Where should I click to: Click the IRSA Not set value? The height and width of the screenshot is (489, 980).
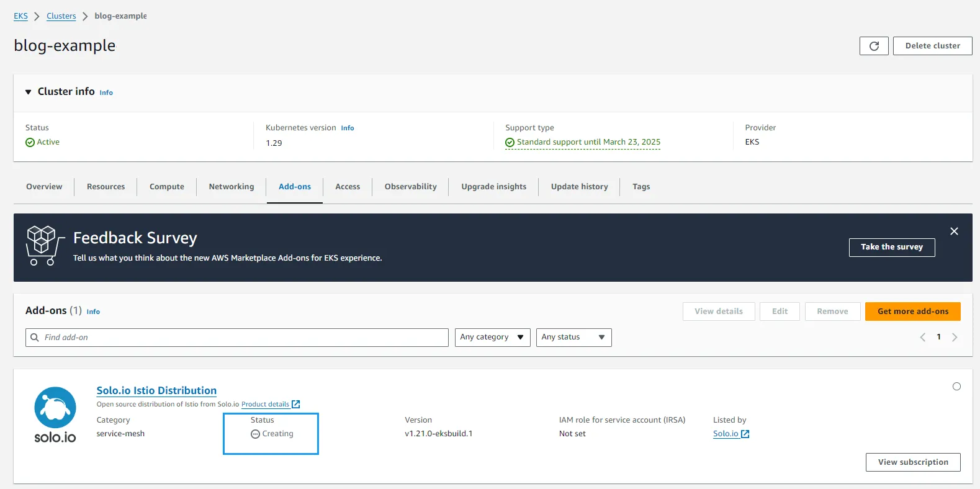coord(572,434)
